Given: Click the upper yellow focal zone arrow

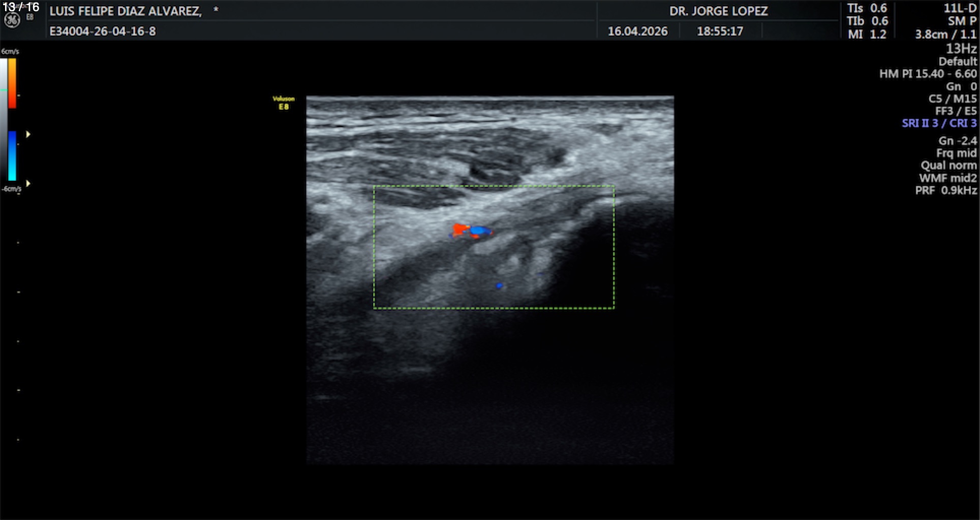Looking at the screenshot, I should pos(28,134).
